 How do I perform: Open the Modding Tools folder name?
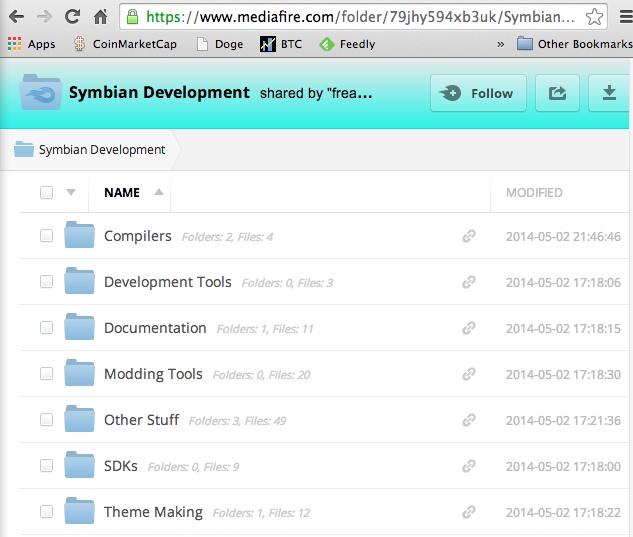(x=153, y=374)
